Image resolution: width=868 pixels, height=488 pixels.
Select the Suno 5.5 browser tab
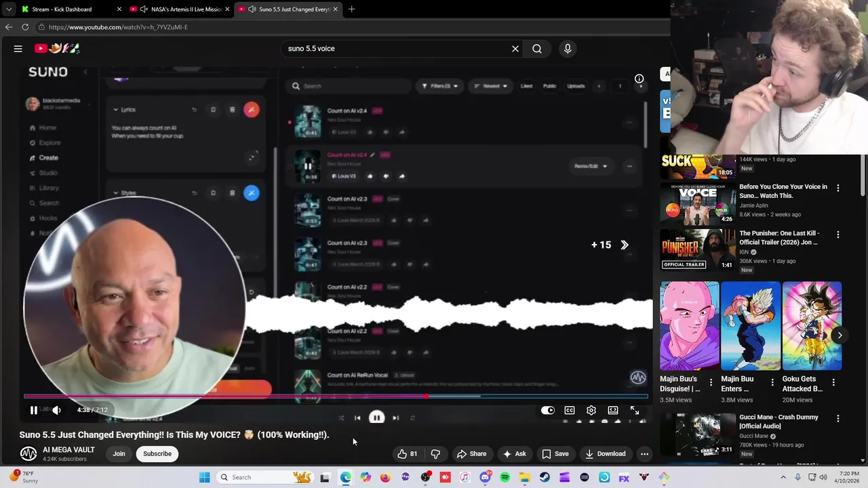tap(288, 9)
